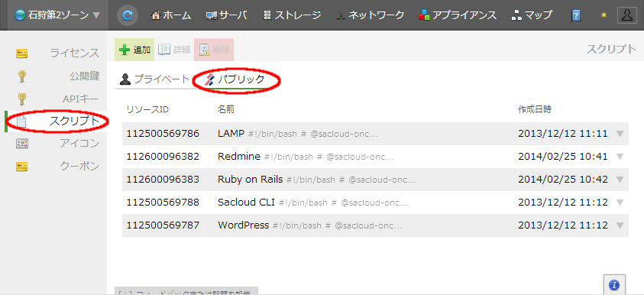The width and height of the screenshot is (644, 295).
Task: Open the アプライアンス menu
Action: point(458,15)
